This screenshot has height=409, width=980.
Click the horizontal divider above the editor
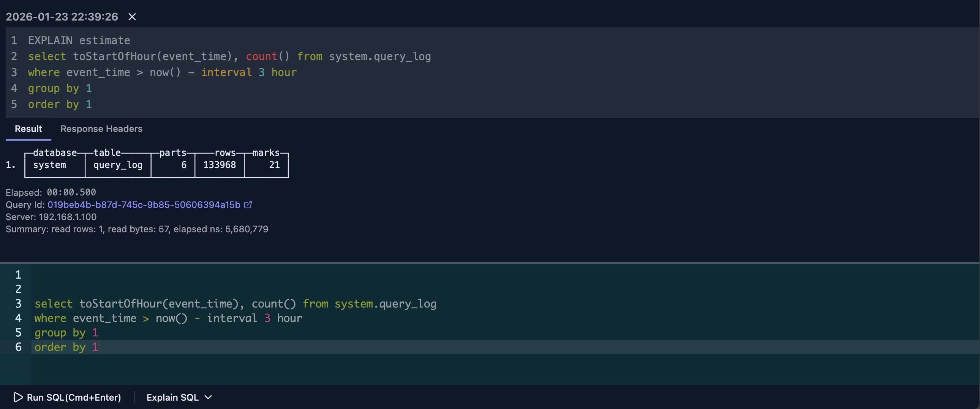(490, 263)
